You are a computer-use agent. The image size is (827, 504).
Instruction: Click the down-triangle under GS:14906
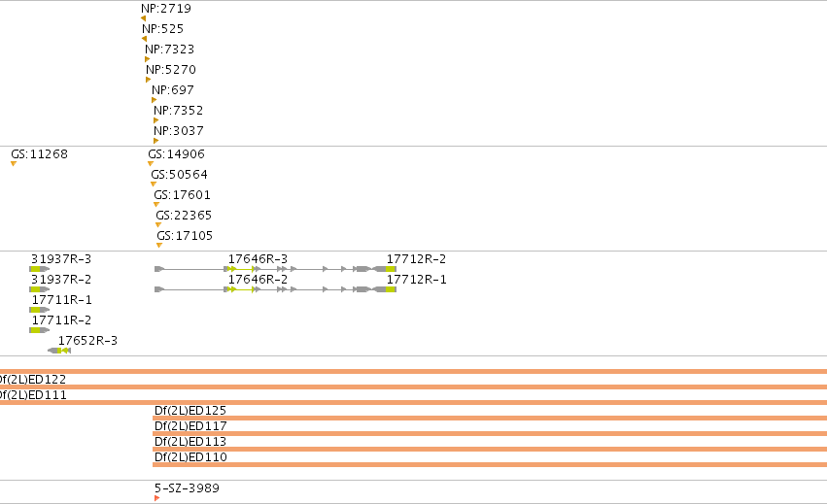click(x=151, y=164)
